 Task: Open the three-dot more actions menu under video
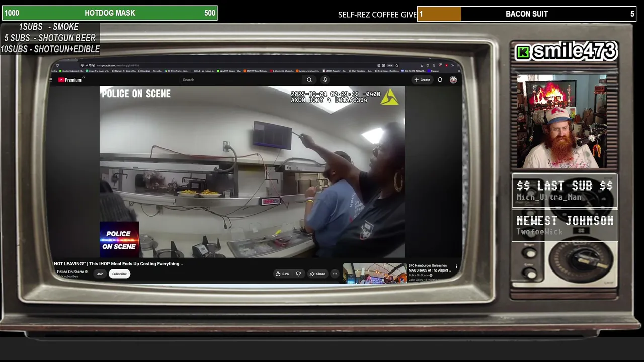(x=335, y=274)
